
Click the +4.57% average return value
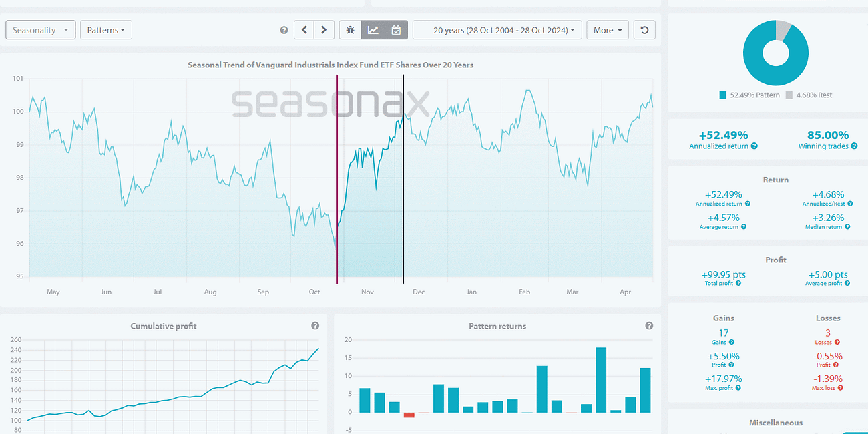tap(723, 217)
